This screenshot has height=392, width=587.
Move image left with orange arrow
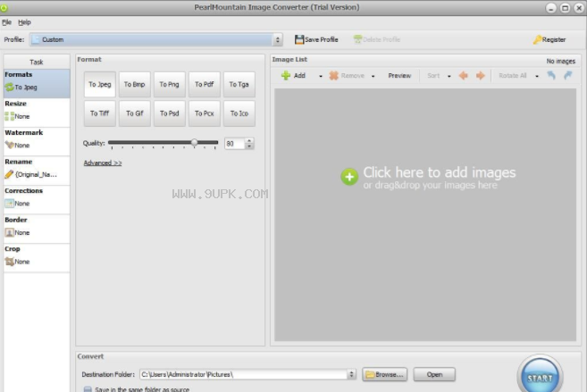click(x=464, y=76)
